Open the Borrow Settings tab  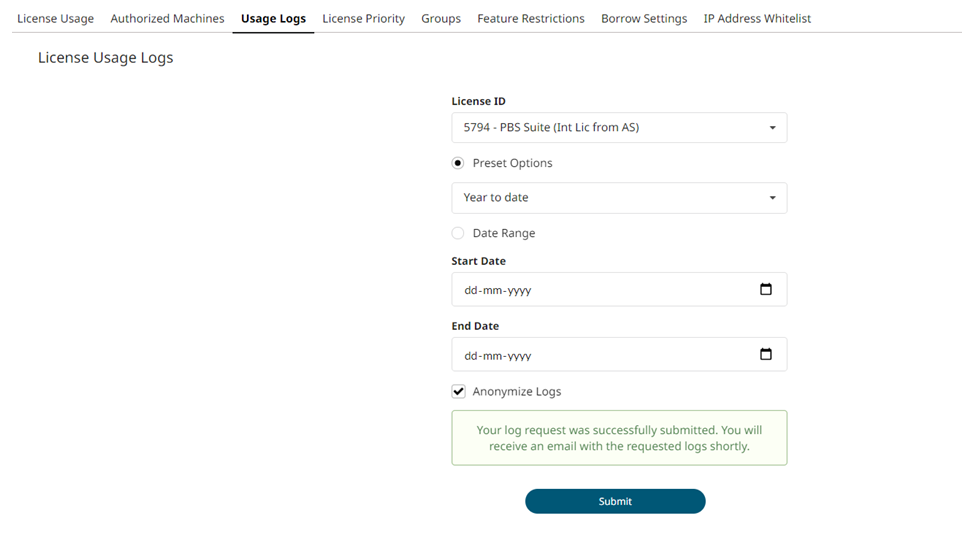click(644, 19)
